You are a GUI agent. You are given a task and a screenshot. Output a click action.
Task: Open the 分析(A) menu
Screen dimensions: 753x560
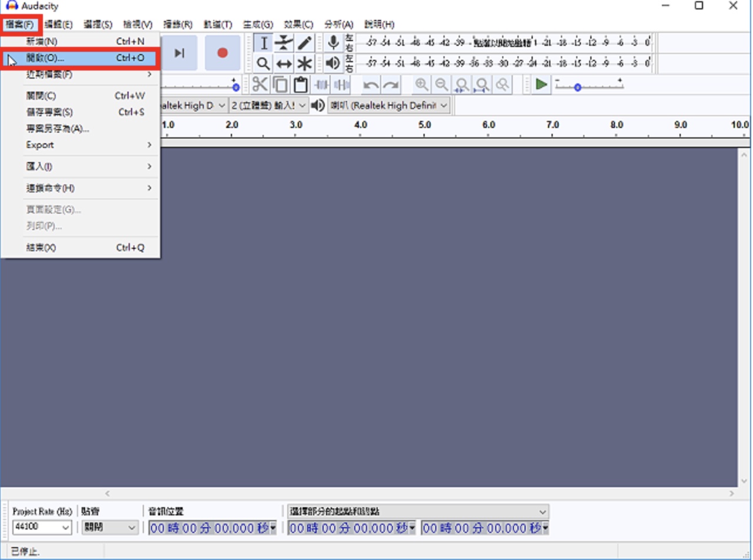[x=339, y=25]
